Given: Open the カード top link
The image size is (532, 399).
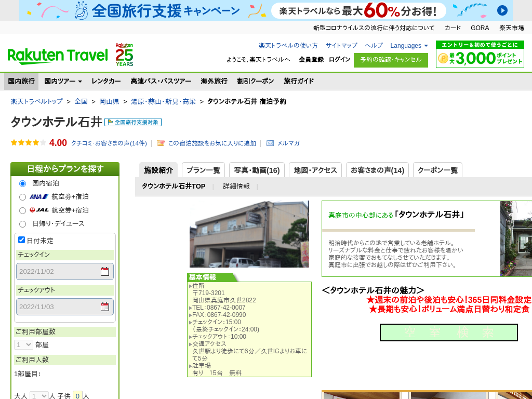Looking at the screenshot, I should pyautogui.click(x=453, y=28).
